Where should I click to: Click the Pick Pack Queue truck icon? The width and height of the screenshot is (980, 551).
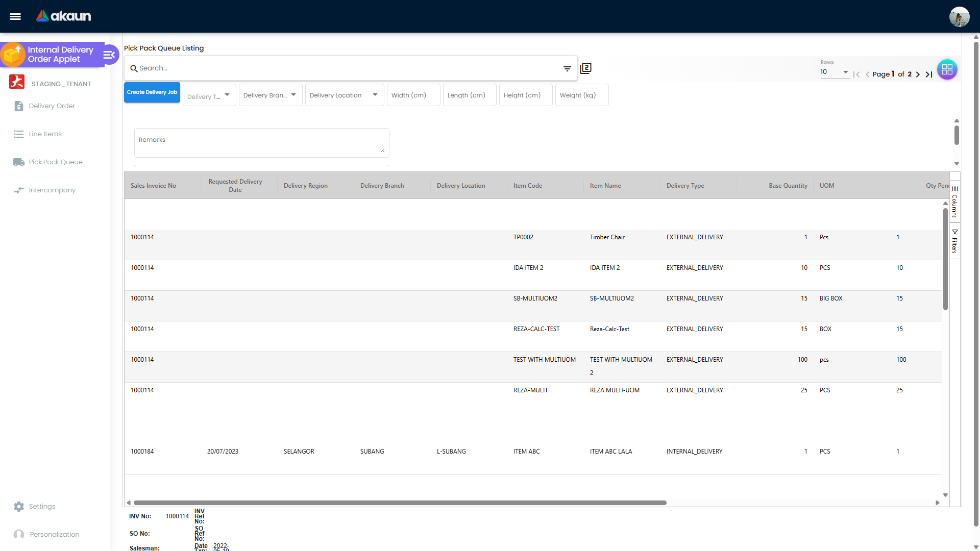pyautogui.click(x=19, y=162)
